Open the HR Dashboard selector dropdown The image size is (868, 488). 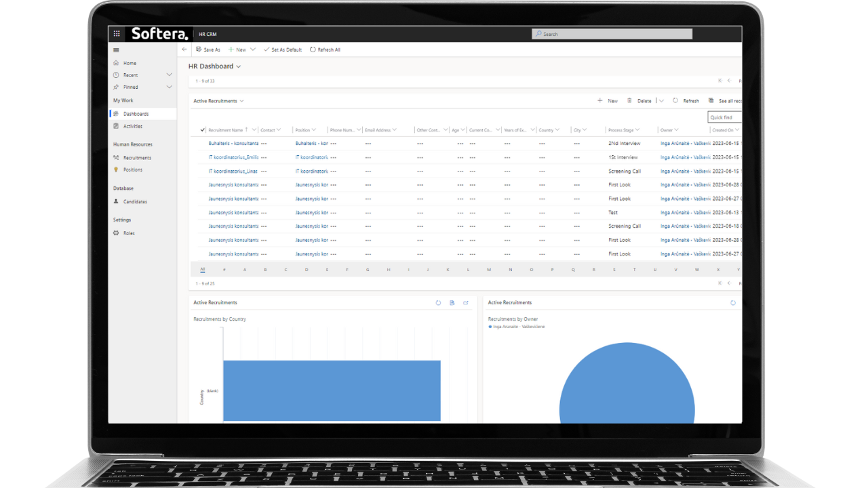(x=238, y=66)
